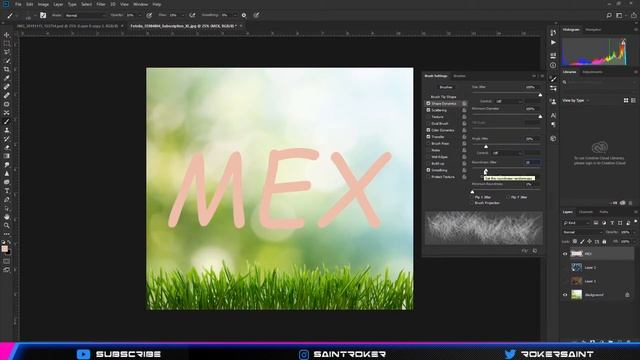Open the Brush Settings dock icon
This screenshot has width=640, height=360.
point(553,79)
